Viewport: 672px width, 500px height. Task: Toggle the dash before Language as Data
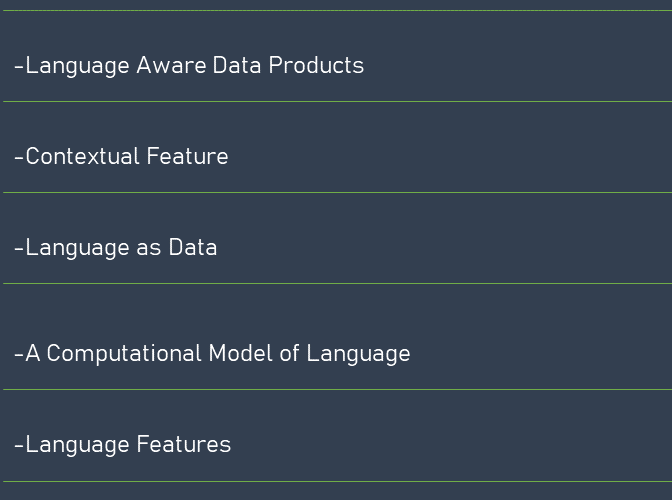tap(19, 249)
